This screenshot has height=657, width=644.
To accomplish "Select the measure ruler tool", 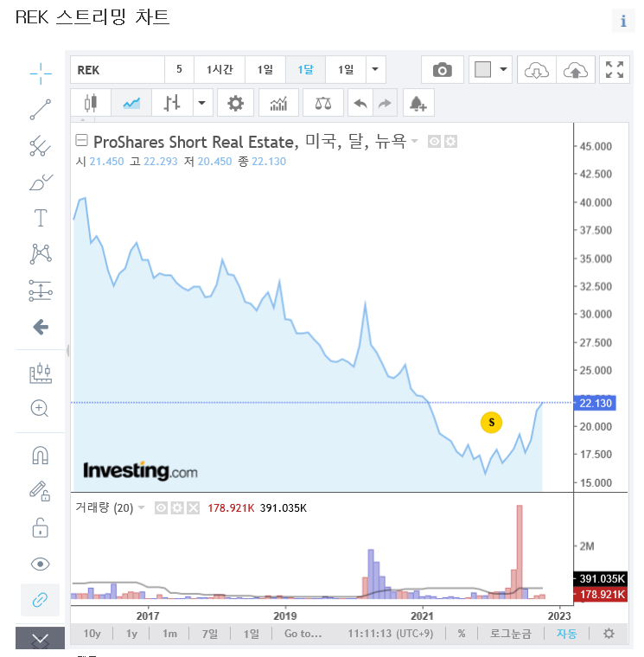I will 41,373.
